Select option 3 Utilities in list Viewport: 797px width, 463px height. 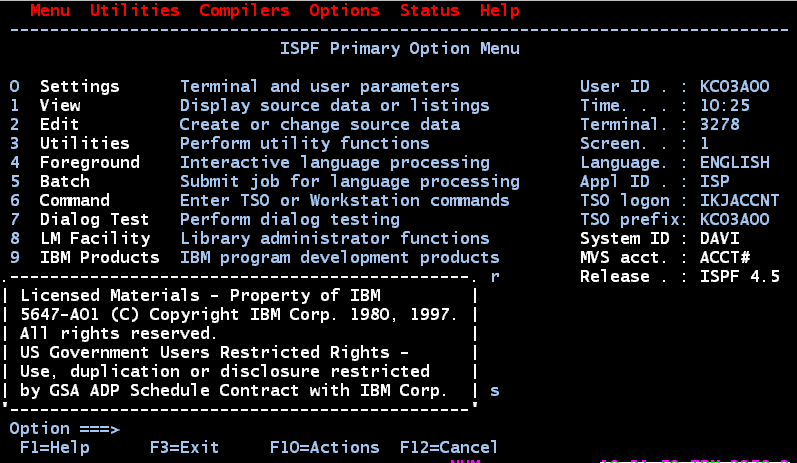pos(85,143)
